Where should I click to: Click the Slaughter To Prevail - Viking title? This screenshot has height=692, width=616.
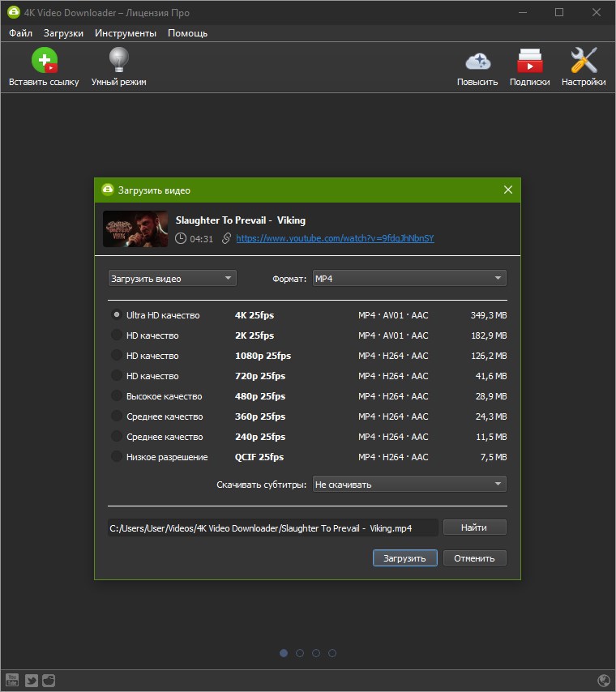click(241, 220)
